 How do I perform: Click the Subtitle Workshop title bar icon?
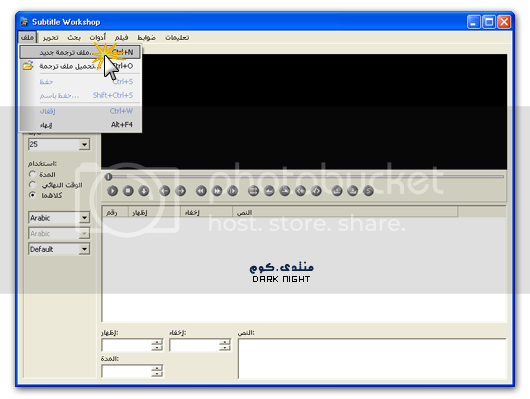pos(24,22)
